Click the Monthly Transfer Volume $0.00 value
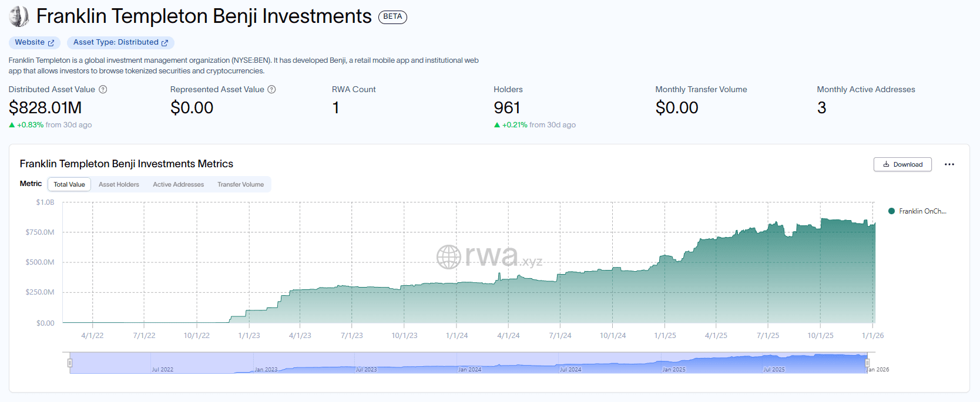This screenshot has height=402, width=980. point(677,108)
